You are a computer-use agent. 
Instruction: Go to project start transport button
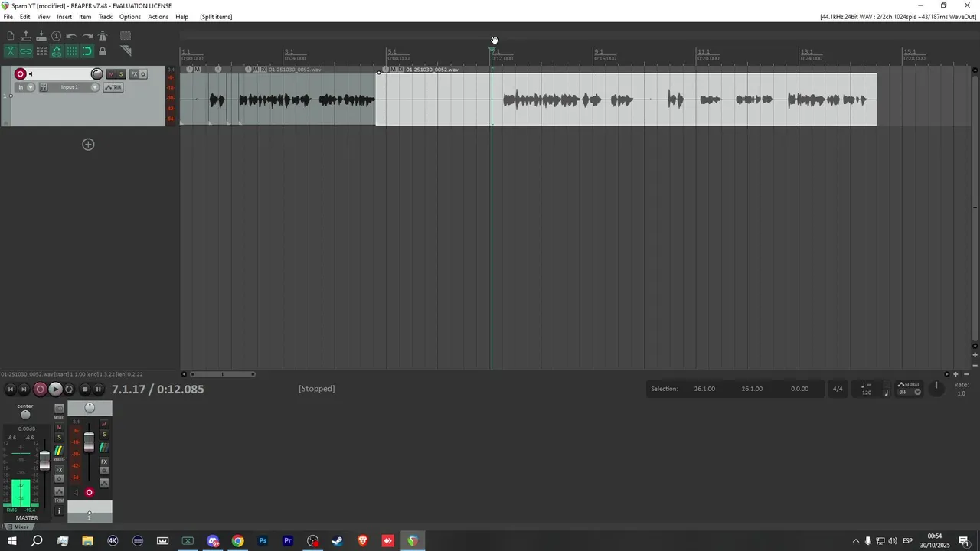point(10,390)
